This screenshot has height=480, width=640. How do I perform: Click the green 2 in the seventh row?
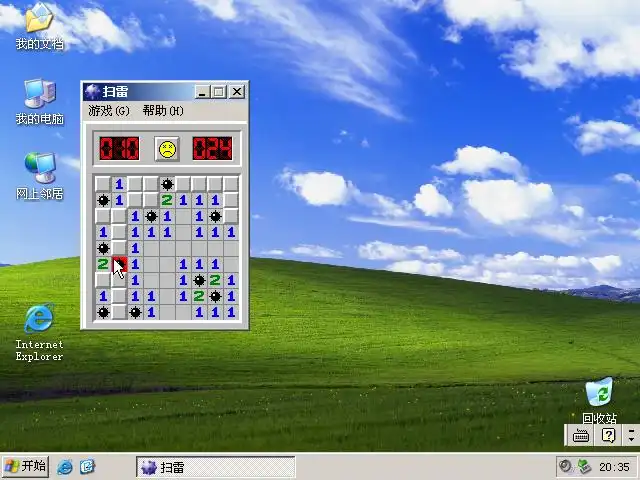[x=215, y=280]
